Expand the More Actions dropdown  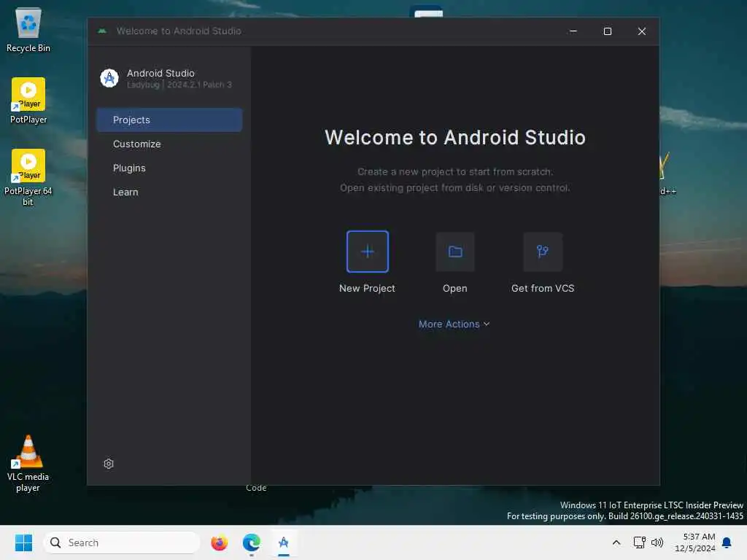pos(454,324)
